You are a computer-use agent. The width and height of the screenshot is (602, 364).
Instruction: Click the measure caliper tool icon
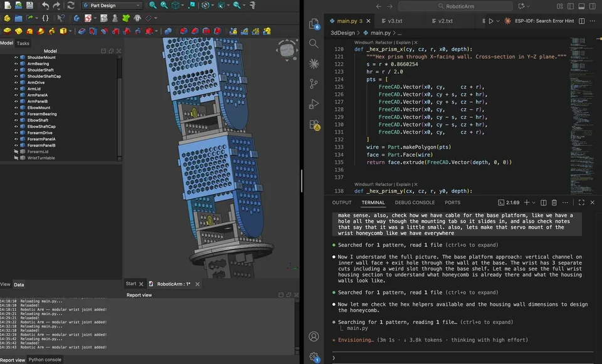(253, 6)
